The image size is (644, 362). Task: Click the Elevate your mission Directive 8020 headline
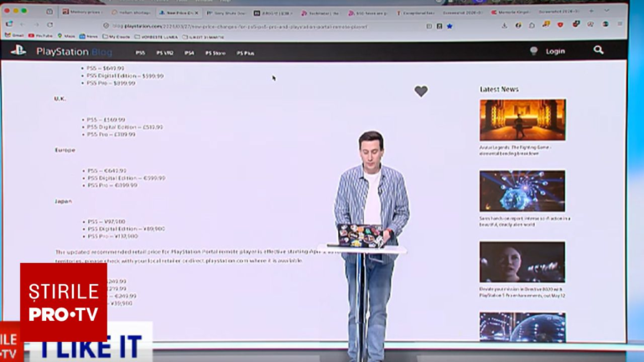[x=522, y=292]
